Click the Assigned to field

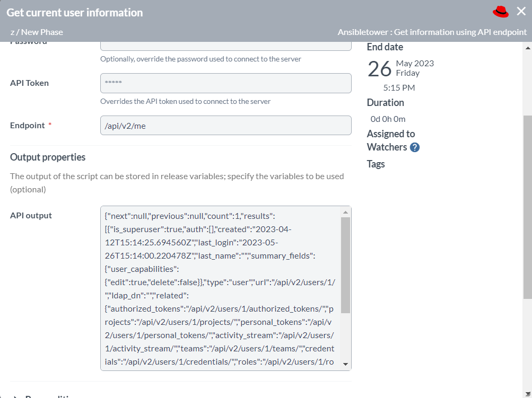point(391,134)
